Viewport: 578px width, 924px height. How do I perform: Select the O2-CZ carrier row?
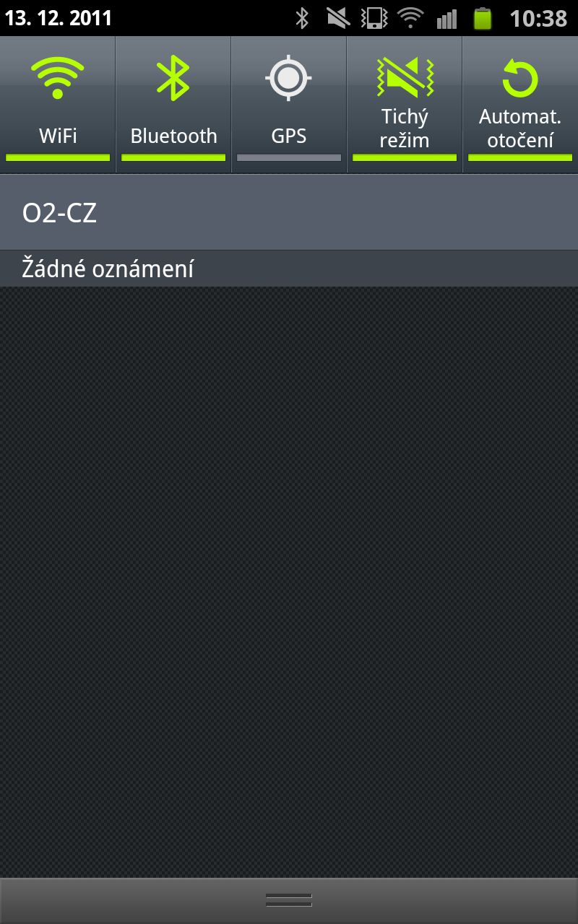(x=289, y=213)
